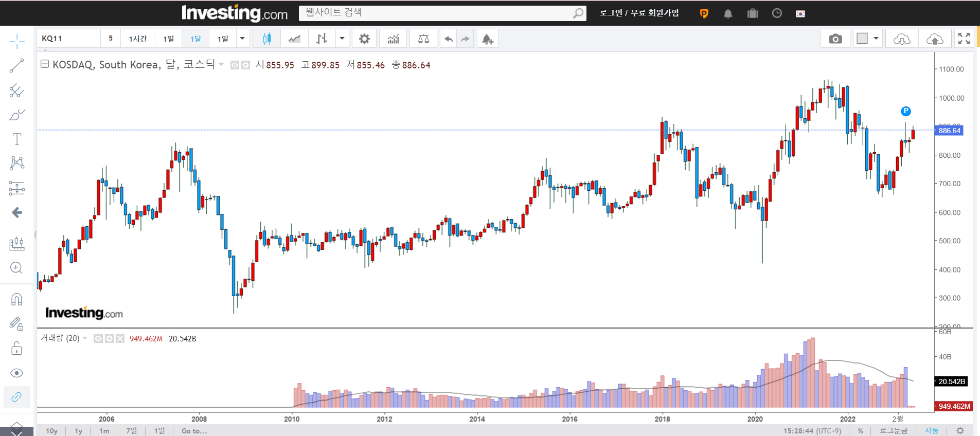Expand chart style dropdown arrow

click(342, 39)
